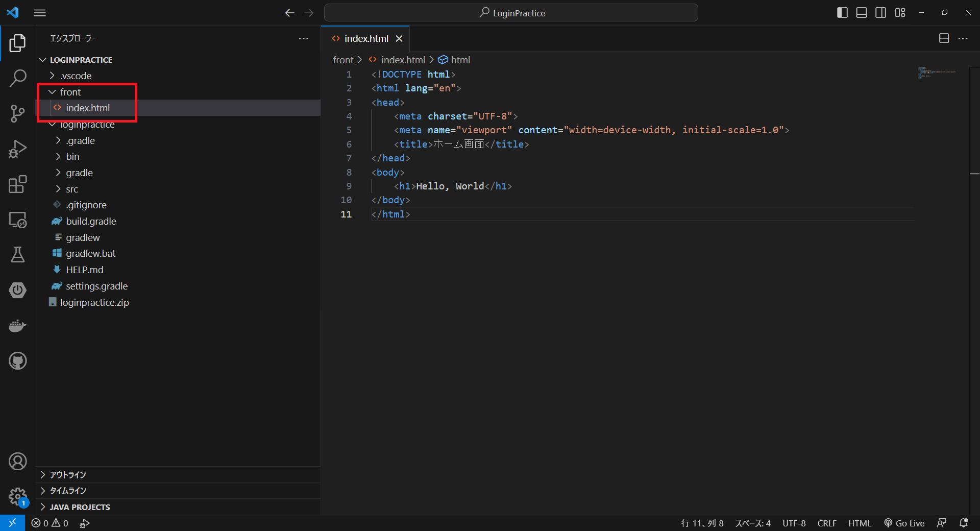Click the LoginPractice command center search box
This screenshot has height=531, width=980.
point(511,13)
